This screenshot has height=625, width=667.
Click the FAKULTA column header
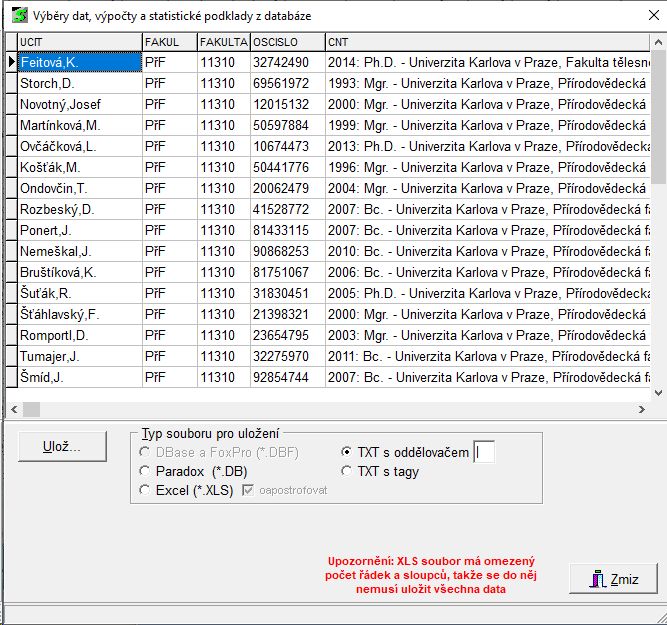point(223,41)
